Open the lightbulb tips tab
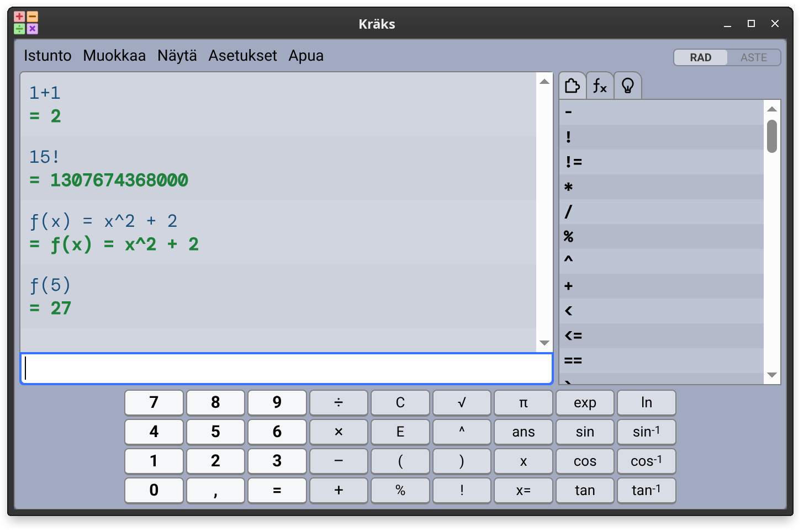The height and width of the screenshot is (532, 809). coord(628,86)
